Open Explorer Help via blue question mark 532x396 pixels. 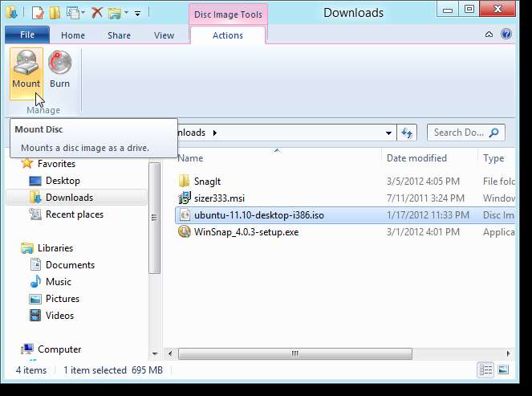(x=506, y=35)
